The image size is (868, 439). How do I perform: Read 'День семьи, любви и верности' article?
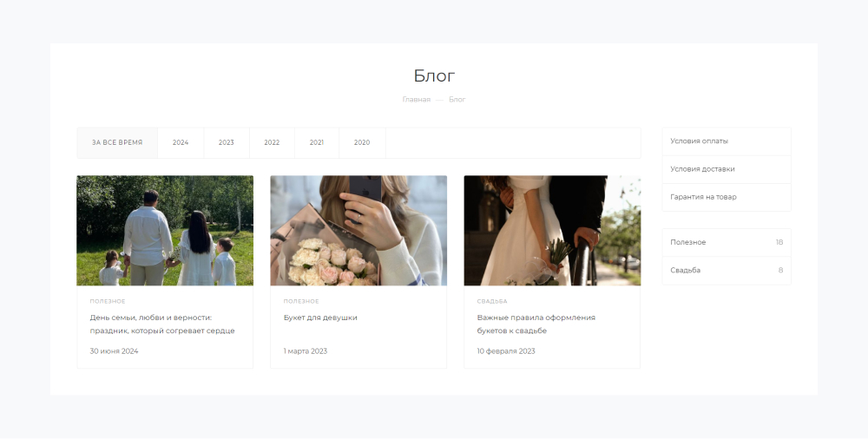[162, 324]
